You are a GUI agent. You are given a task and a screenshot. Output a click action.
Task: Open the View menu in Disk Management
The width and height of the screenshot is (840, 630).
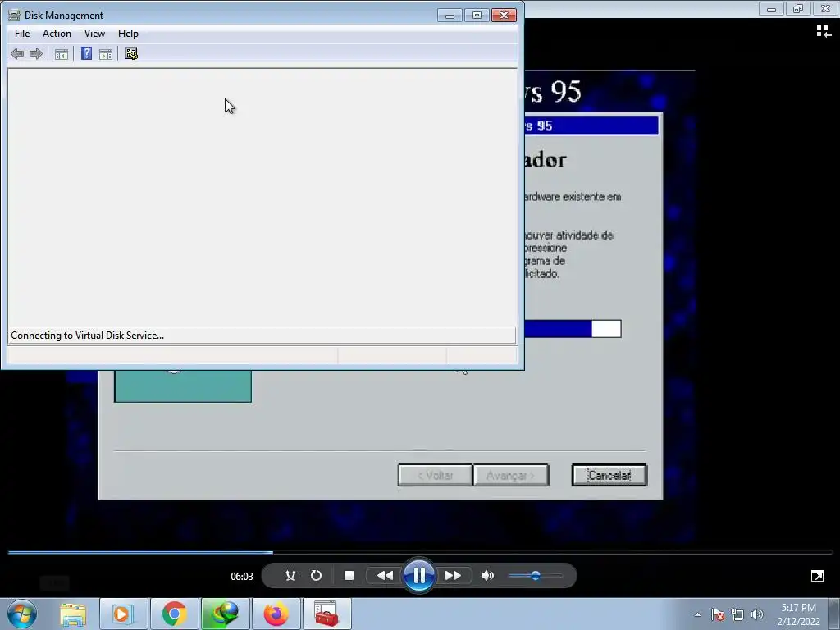click(94, 33)
